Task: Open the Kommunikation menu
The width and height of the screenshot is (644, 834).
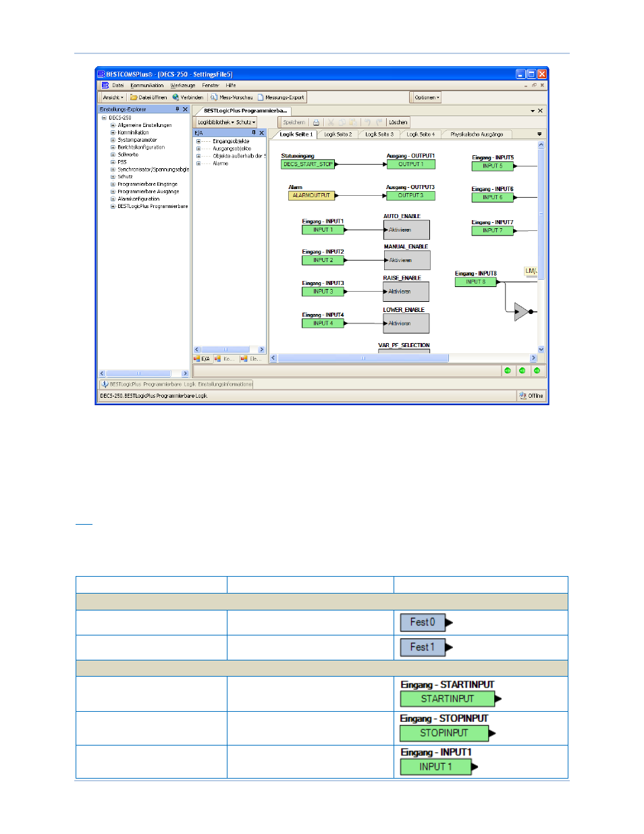Action: pos(147,86)
